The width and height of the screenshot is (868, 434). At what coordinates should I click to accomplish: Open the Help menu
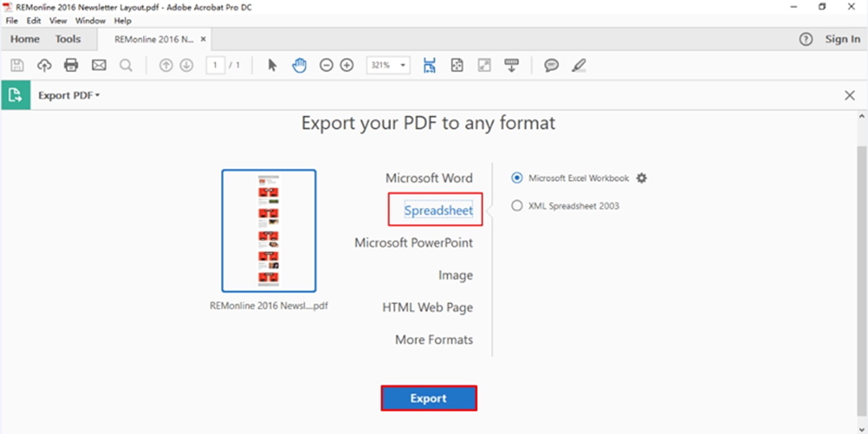pyautogui.click(x=122, y=21)
